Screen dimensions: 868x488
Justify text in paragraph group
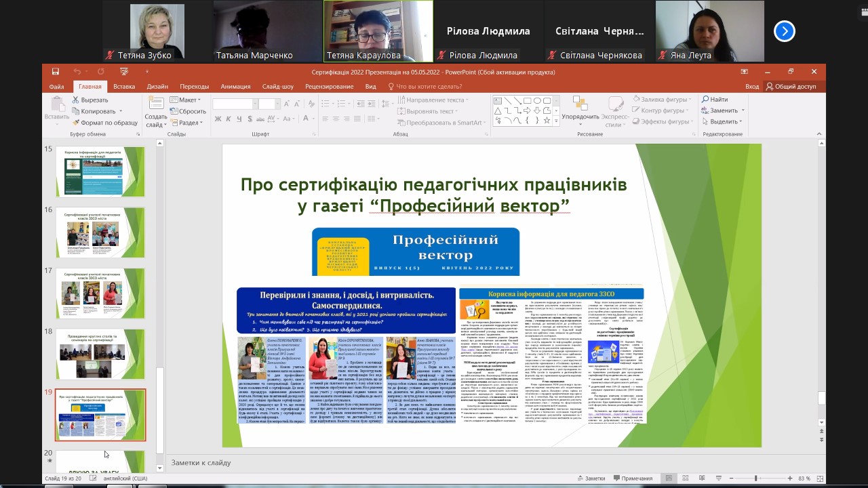pyautogui.click(x=357, y=119)
